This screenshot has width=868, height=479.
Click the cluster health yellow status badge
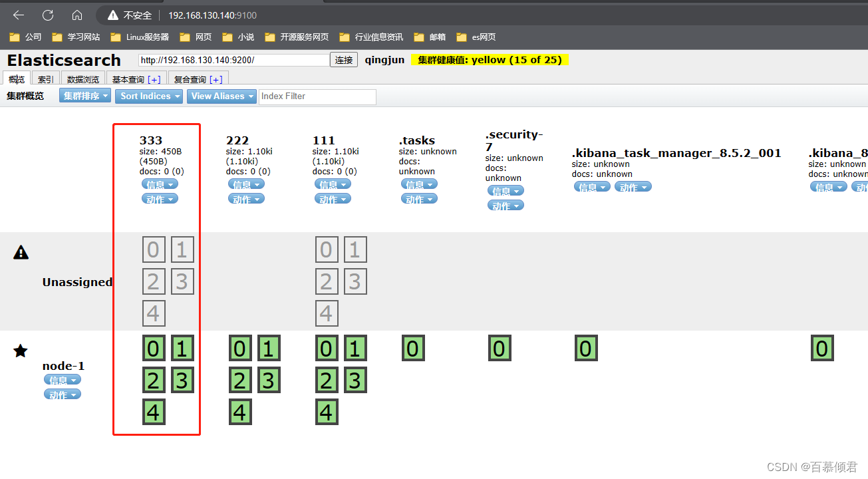[x=490, y=60]
